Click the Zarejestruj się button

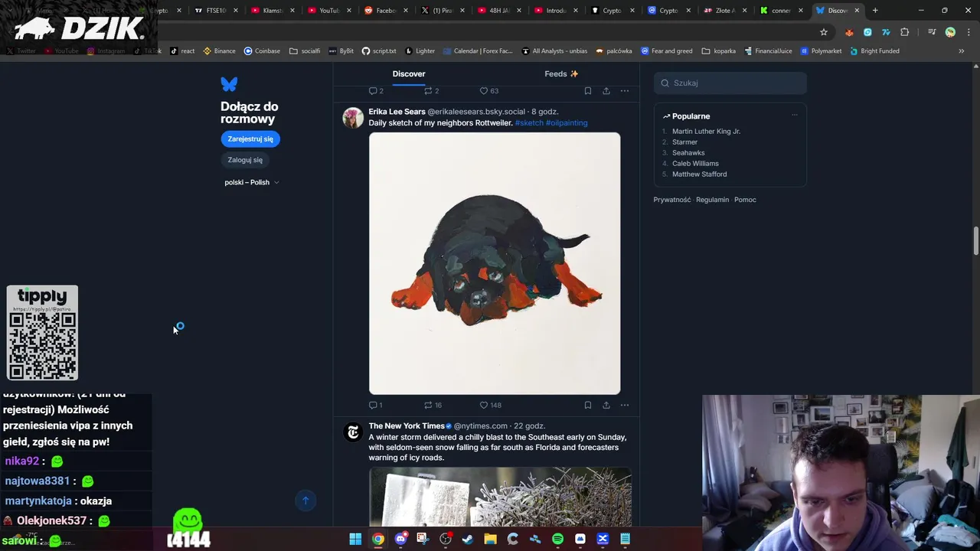tap(250, 139)
